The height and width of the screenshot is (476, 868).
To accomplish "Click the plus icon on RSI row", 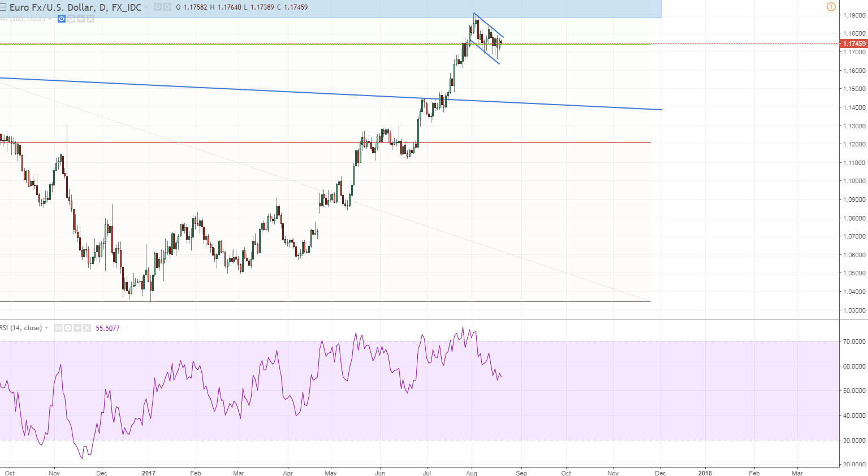I will 77,328.
